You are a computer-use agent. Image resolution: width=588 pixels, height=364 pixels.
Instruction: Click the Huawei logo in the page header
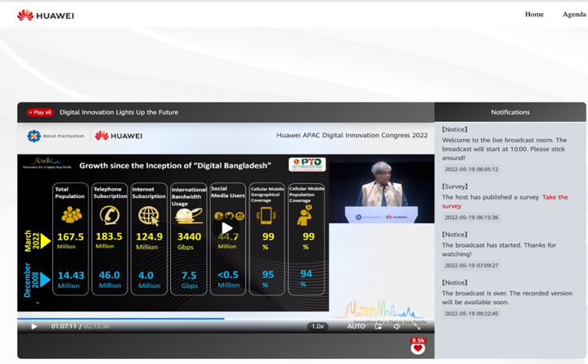45,15
